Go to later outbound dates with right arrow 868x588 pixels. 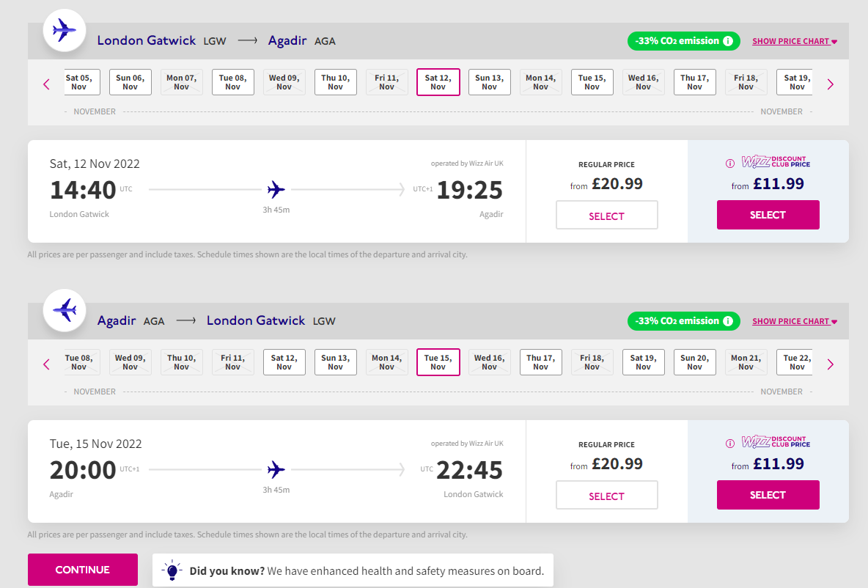tap(831, 84)
